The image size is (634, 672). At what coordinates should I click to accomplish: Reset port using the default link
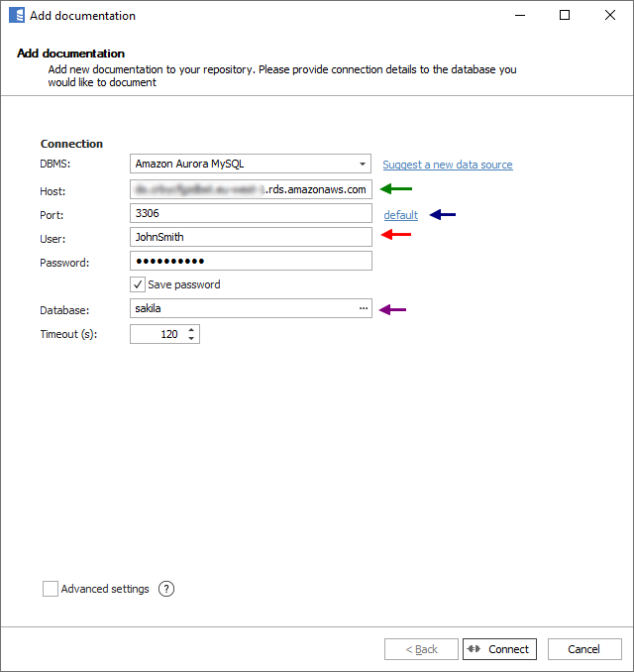400,215
